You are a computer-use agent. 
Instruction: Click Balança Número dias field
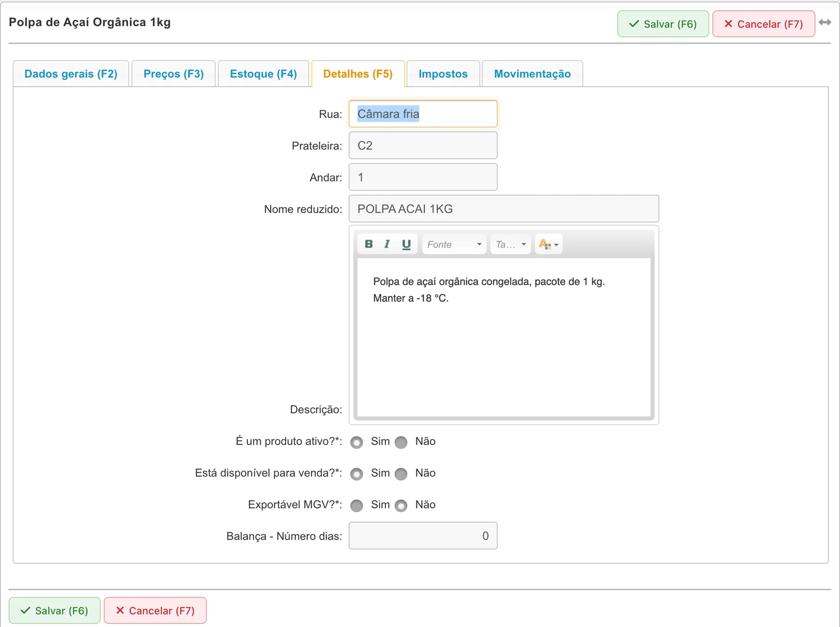tap(423, 536)
